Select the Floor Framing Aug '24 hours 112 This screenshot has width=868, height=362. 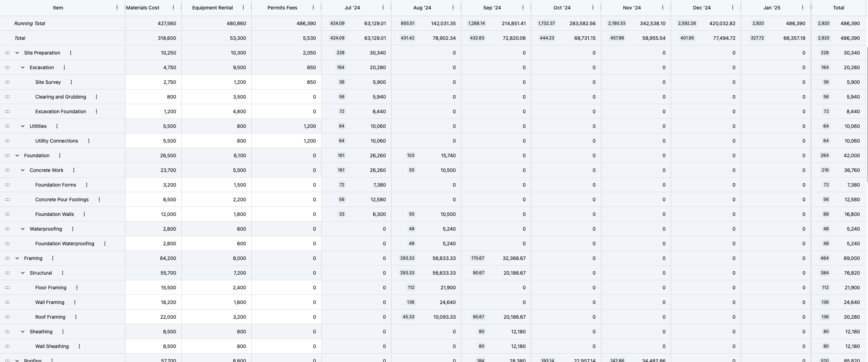click(411, 288)
